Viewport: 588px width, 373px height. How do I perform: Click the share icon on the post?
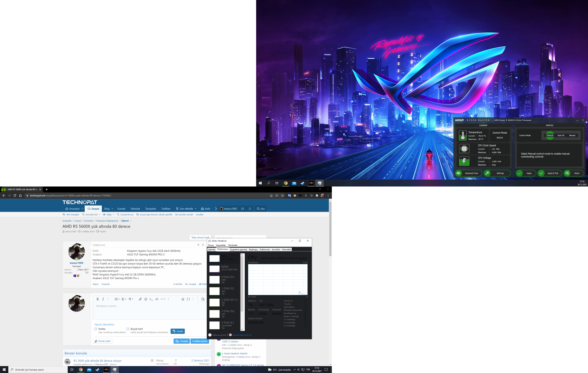click(198, 245)
